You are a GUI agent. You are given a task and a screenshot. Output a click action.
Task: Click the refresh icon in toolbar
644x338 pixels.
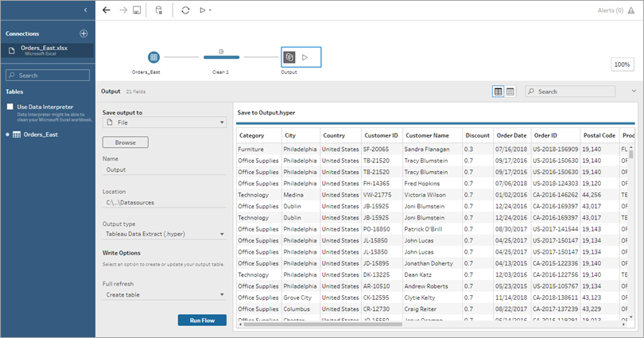pyautogui.click(x=185, y=10)
